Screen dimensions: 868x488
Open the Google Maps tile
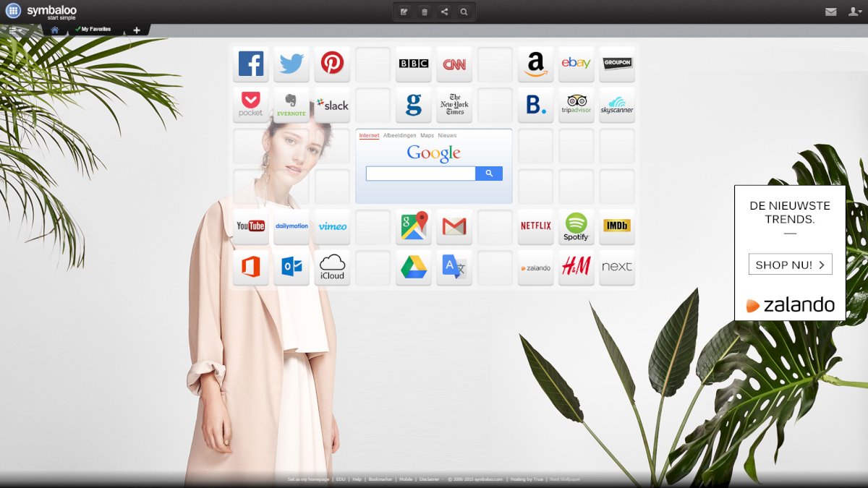coord(414,227)
